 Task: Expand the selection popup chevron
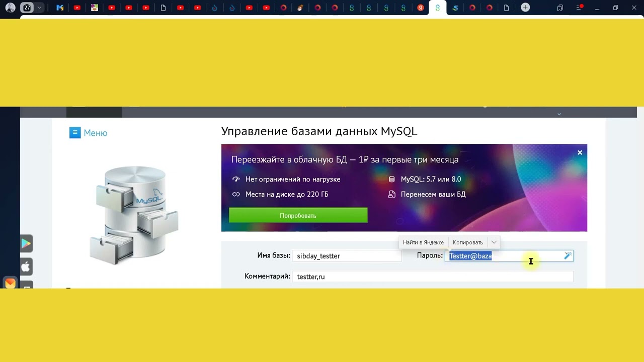pos(494,242)
